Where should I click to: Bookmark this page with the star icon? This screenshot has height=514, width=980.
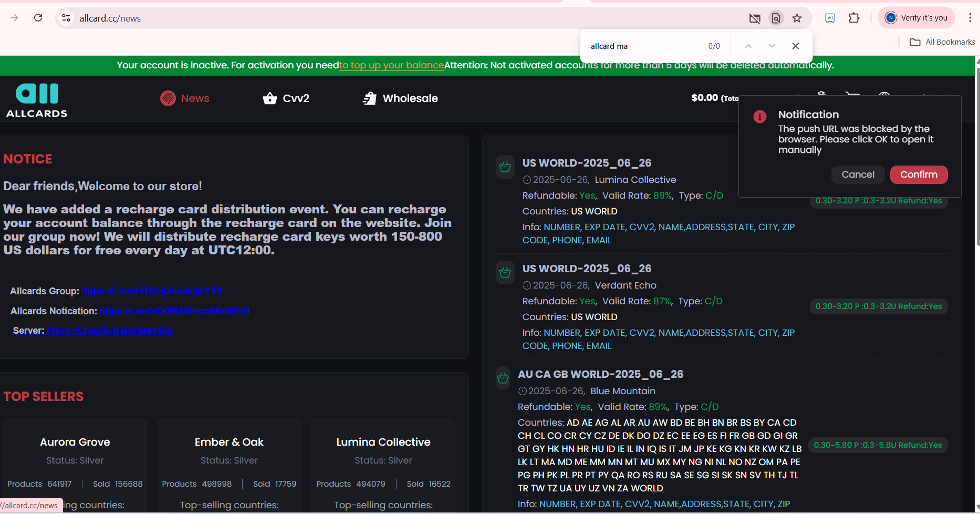(x=797, y=18)
